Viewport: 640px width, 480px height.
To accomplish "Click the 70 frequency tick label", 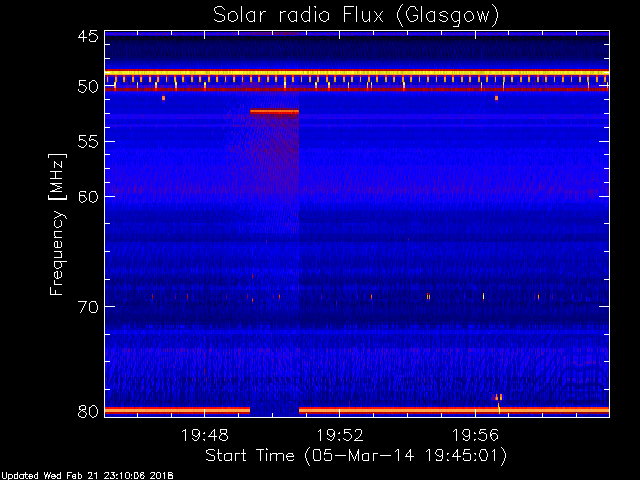I will tap(88, 307).
